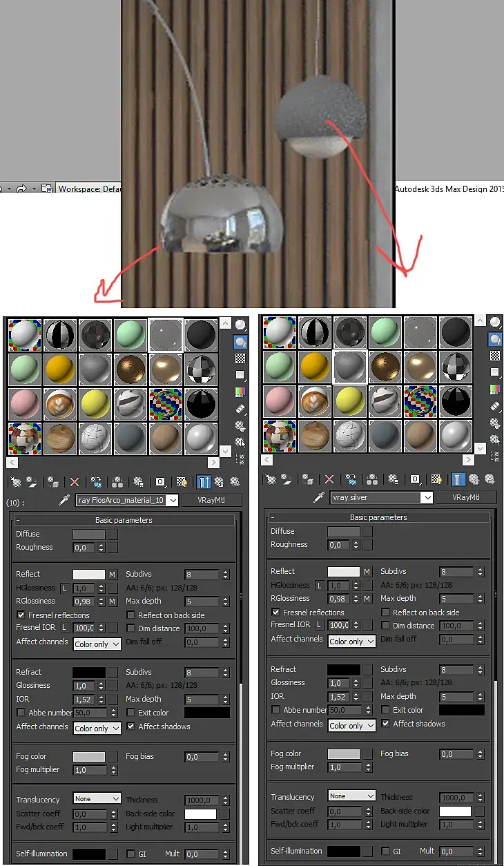Click Back-side color swatch in FlosArco panel
Screen dimensions: 504x866
pyautogui.click(x=200, y=814)
